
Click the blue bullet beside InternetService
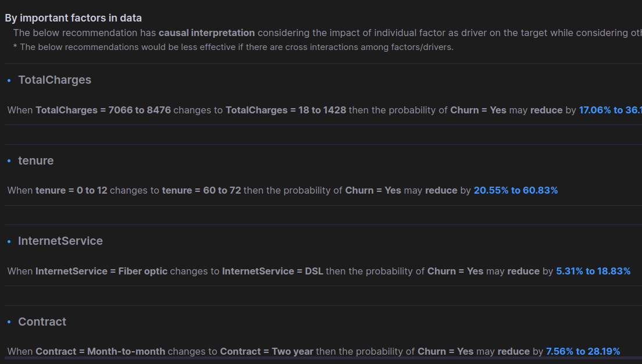point(9,241)
